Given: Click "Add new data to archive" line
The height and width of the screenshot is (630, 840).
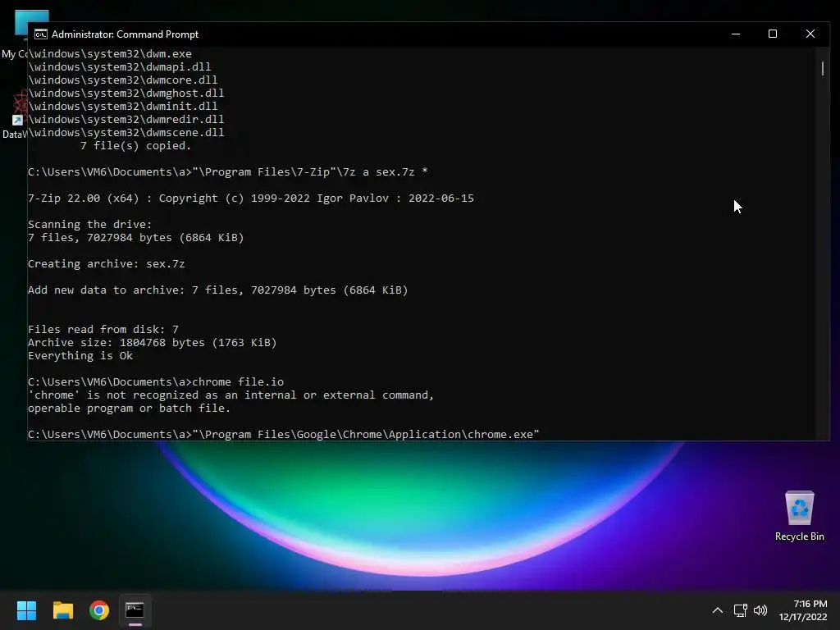Looking at the screenshot, I should [218, 290].
